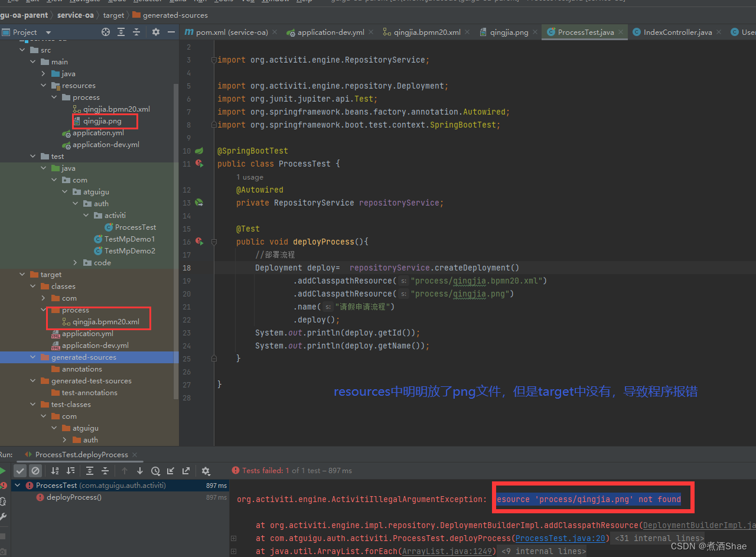
Task: Sort test results by duration
Action: (70, 471)
